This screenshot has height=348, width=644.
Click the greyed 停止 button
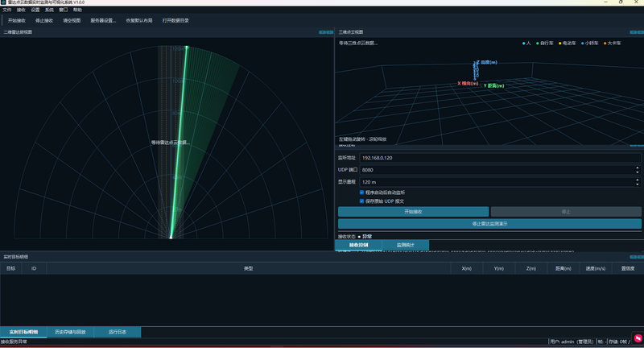[x=566, y=212]
